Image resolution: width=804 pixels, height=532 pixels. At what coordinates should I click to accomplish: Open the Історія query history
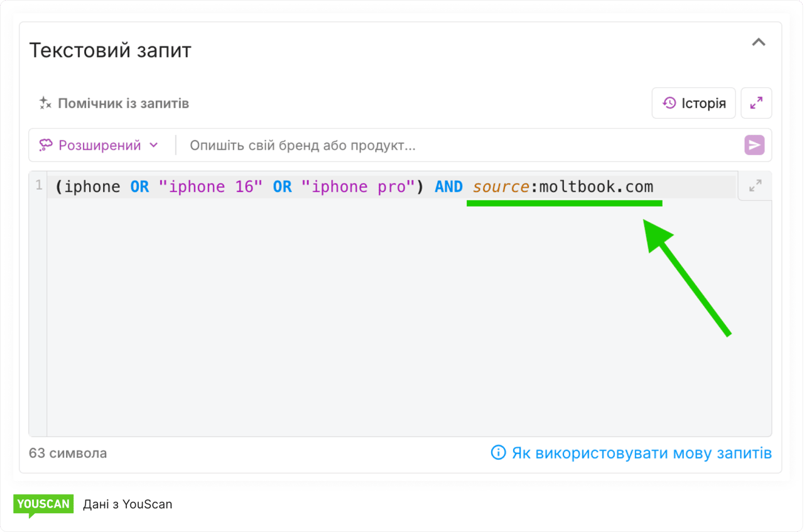point(693,103)
